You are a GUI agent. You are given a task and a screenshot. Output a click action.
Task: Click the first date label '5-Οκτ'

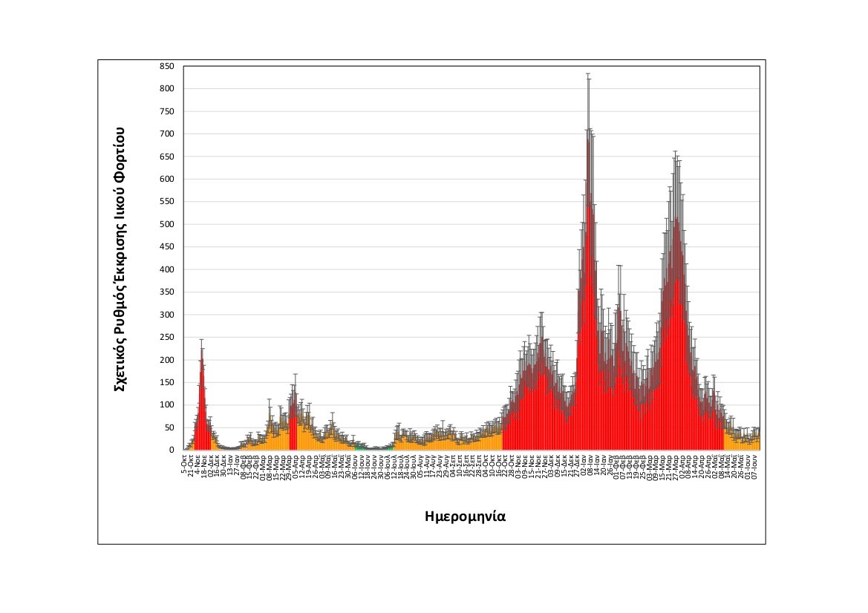pos(185,462)
